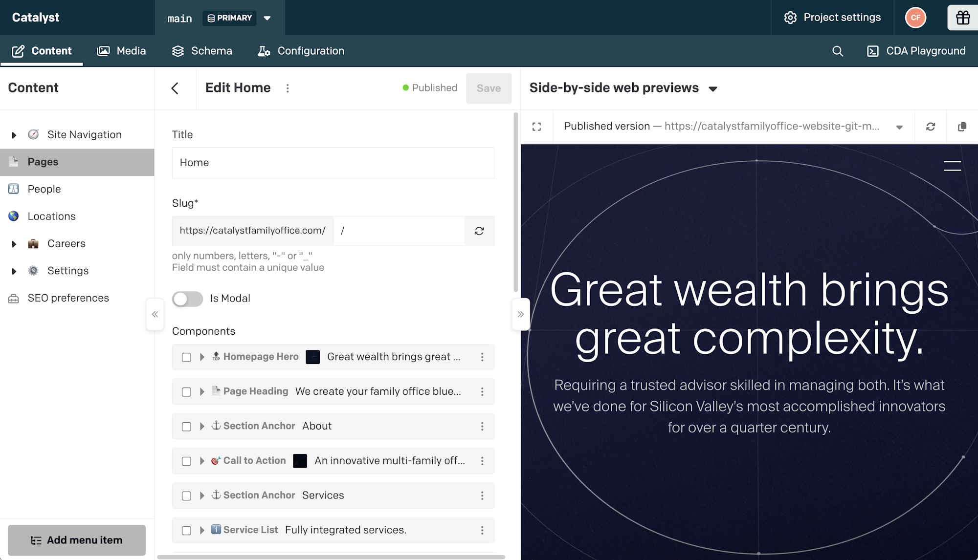
Task: Open the main environment dropdown
Action: pos(267,18)
